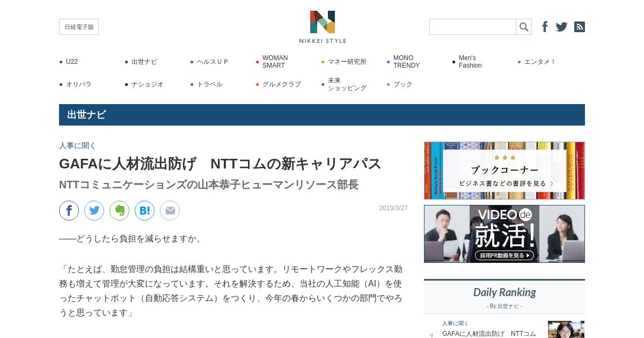Open the Facebook icon in header
Image resolution: width=644 pixels, height=338 pixels.
point(545,27)
